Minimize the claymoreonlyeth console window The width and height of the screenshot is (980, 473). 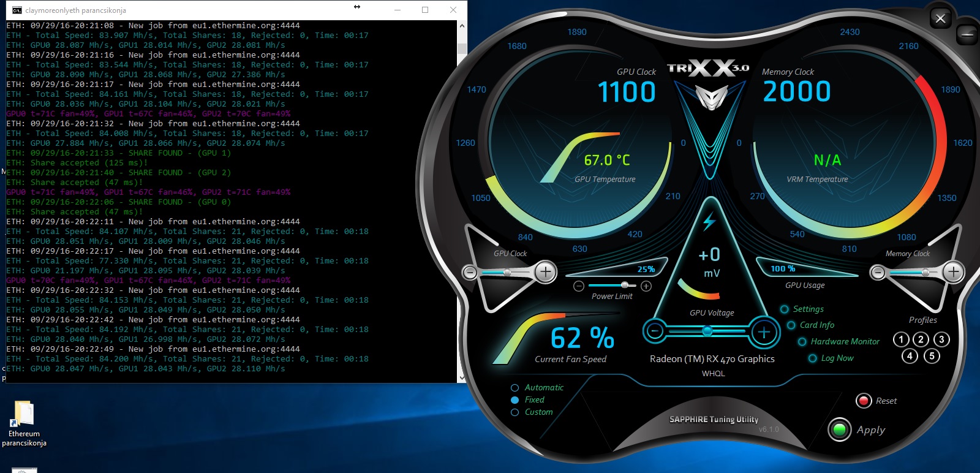(398, 10)
